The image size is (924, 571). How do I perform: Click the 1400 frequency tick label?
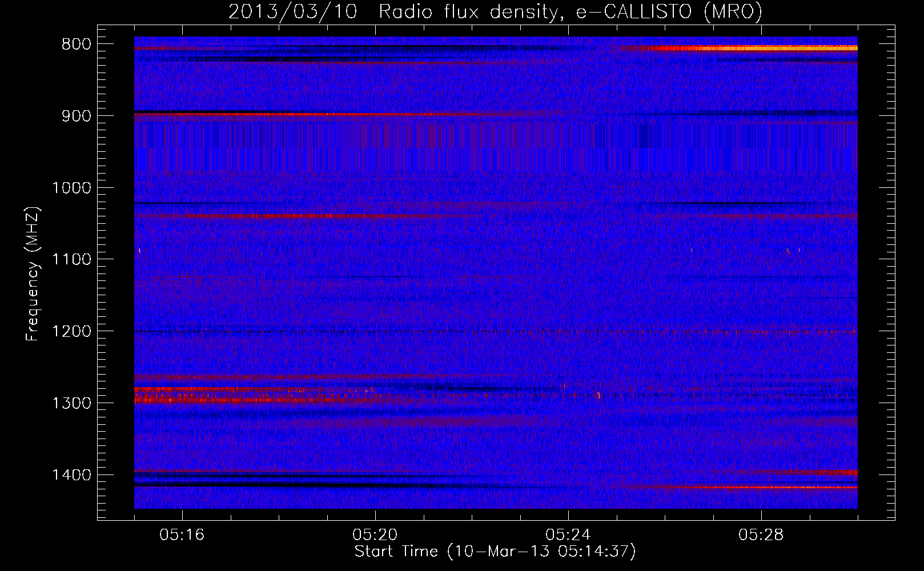pos(71,475)
